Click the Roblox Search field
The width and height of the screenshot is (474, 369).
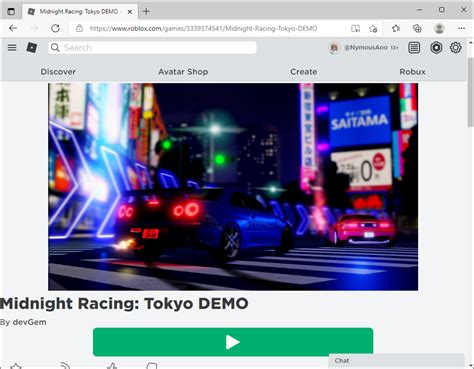coord(152,48)
